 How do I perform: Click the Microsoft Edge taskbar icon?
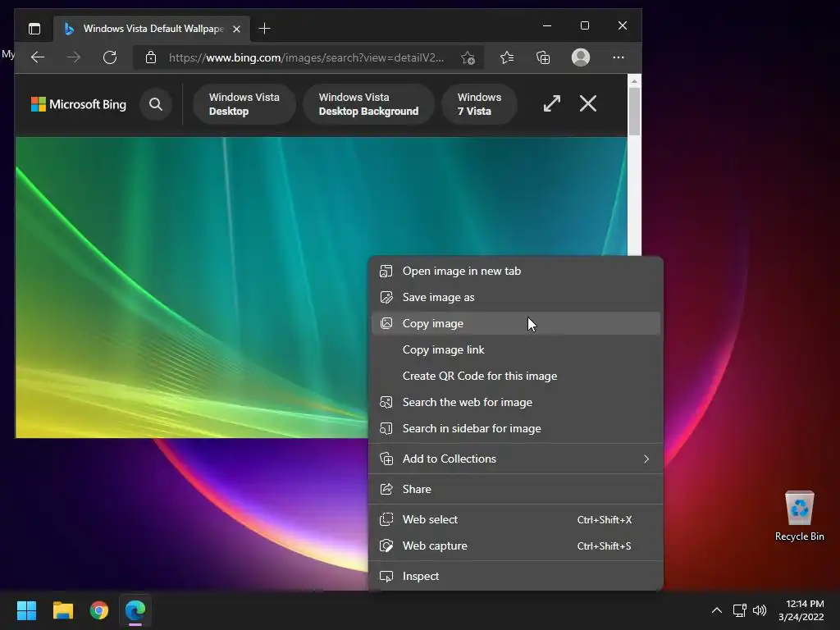tap(135, 610)
